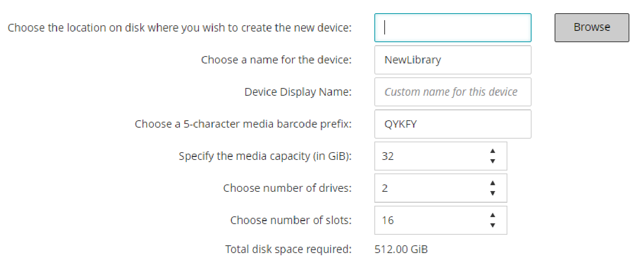Click the media barcode prefix field

452,124
